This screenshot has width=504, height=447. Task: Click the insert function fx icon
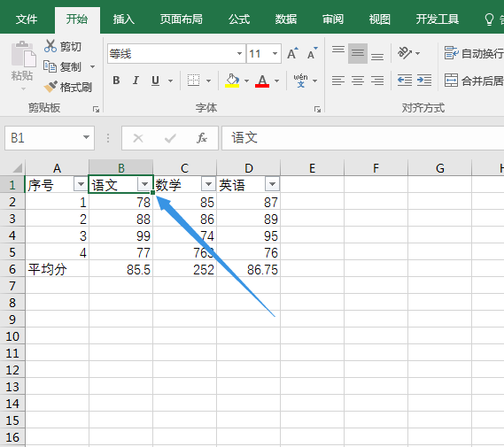coord(202,138)
